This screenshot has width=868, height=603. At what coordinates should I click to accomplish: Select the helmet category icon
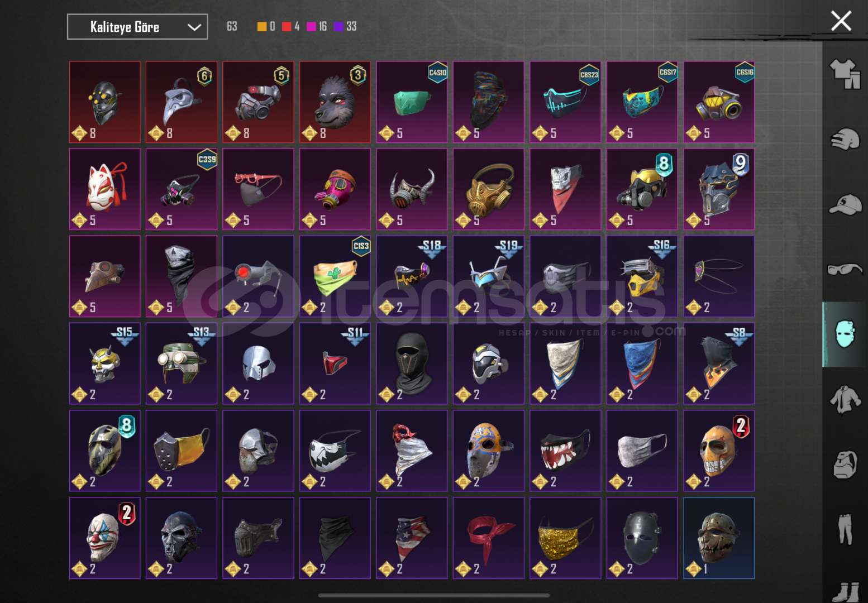845,139
